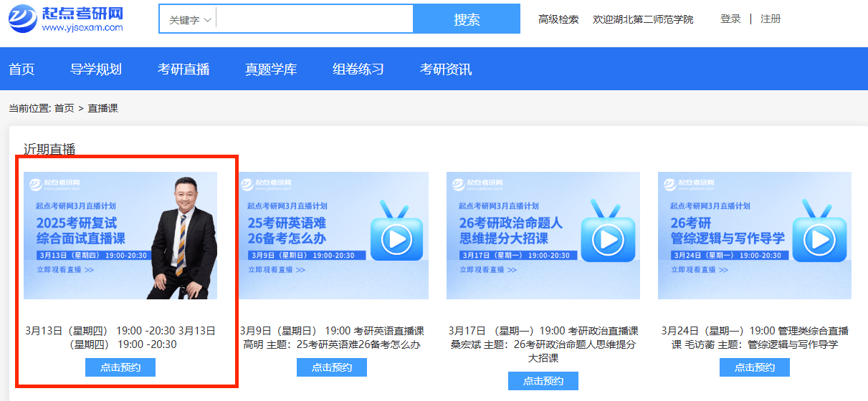Click the 注册 register link
This screenshot has width=868, height=401.
point(771,19)
